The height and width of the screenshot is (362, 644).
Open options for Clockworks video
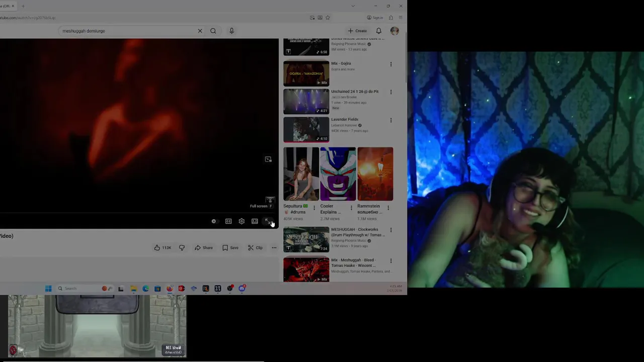[391, 230]
